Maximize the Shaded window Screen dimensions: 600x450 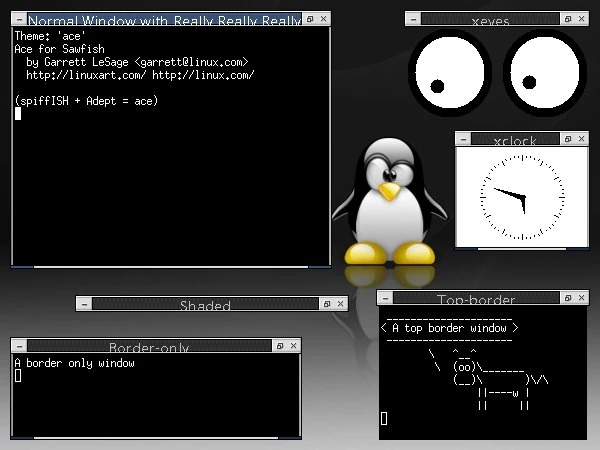point(327,304)
